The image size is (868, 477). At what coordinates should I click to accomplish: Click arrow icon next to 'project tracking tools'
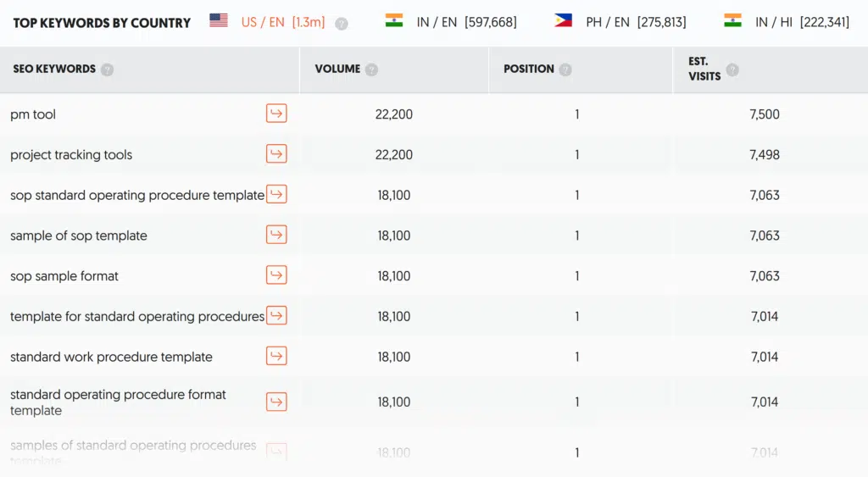point(276,154)
